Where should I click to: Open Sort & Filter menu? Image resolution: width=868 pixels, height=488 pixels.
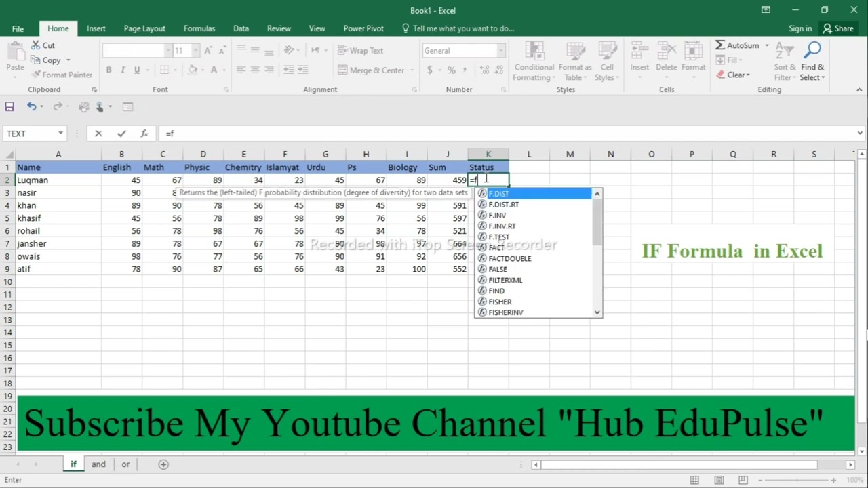tap(785, 61)
